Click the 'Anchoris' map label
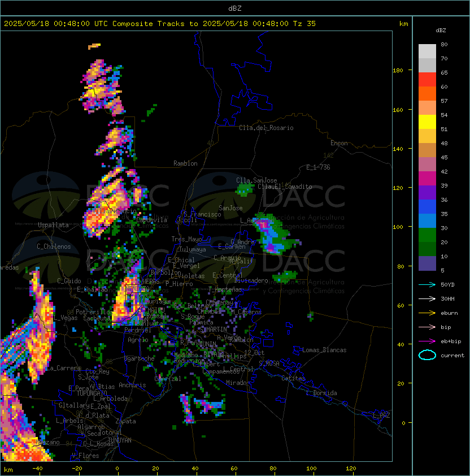470x476 pixels. coord(132,385)
